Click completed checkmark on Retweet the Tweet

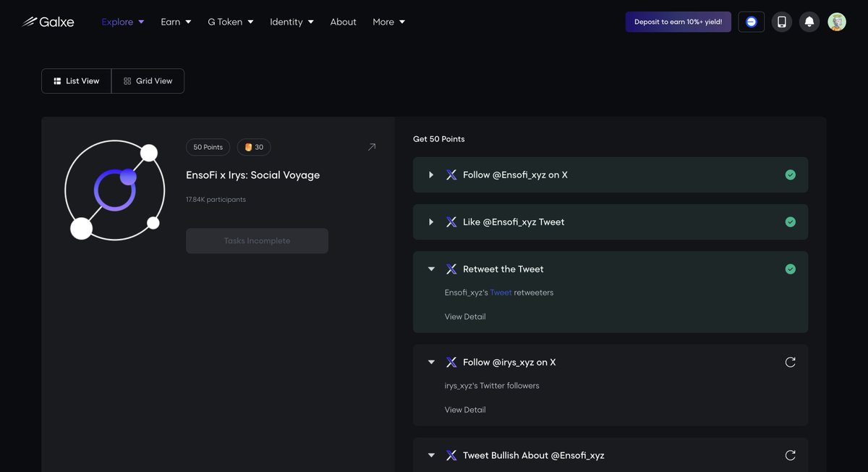791,269
